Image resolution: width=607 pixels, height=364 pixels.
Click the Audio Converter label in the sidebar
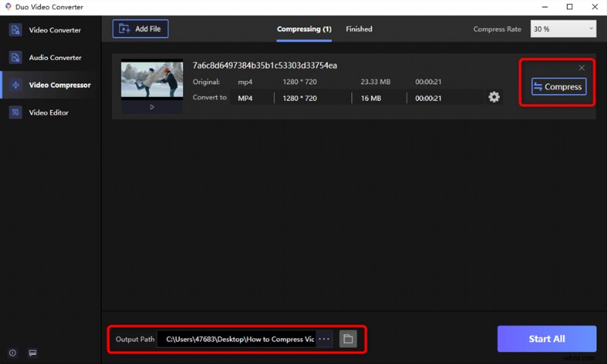pyautogui.click(x=55, y=58)
